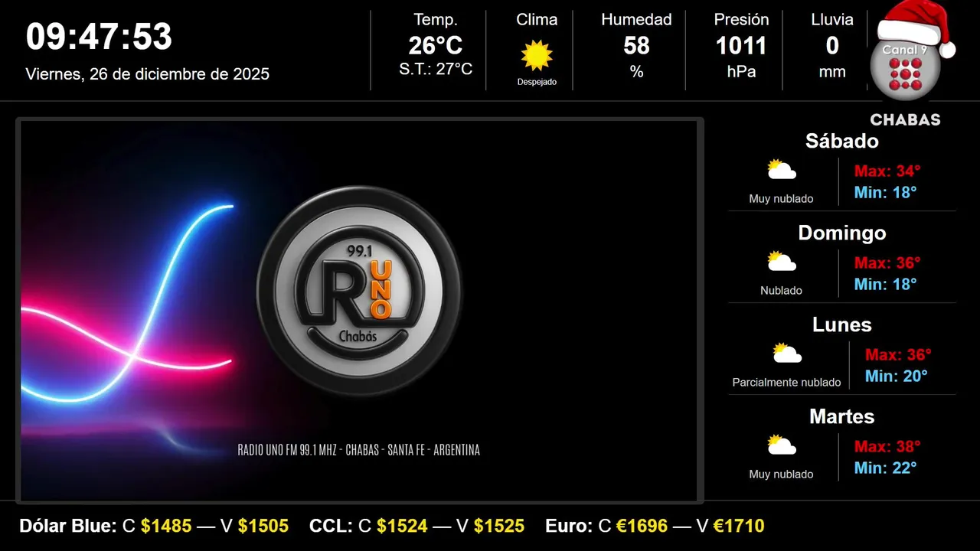Click Lunes' Min: 20° value

[897, 376]
